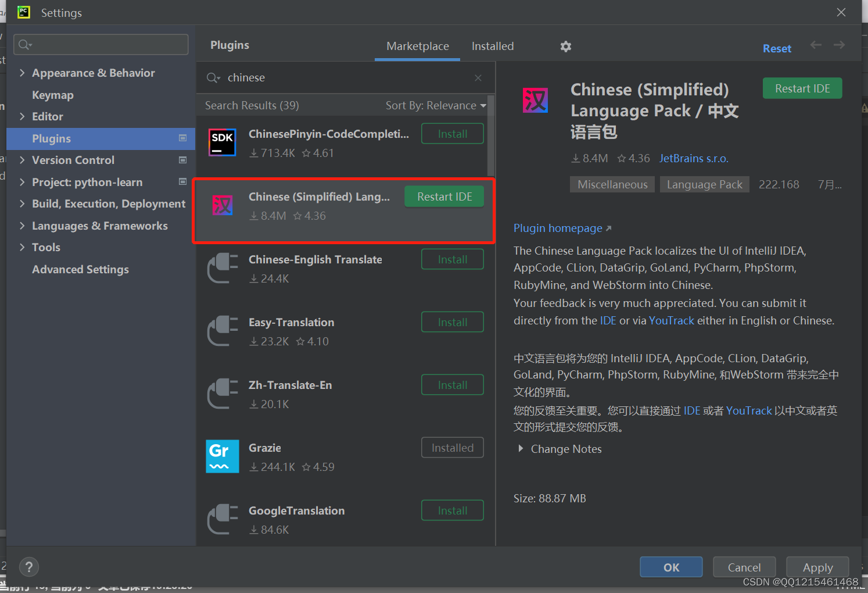Click the Chinese Simplified list plugin icon
The height and width of the screenshot is (593, 868).
pos(223,205)
